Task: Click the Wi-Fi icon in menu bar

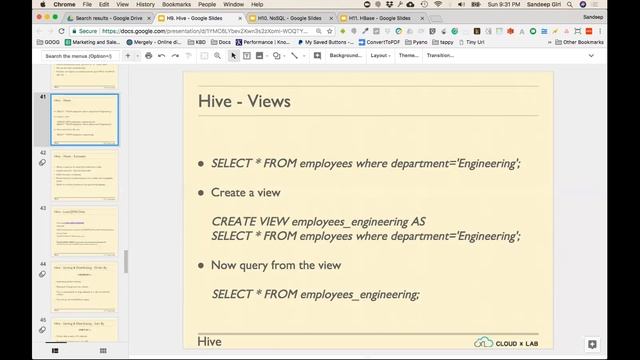Action: coord(438,4)
